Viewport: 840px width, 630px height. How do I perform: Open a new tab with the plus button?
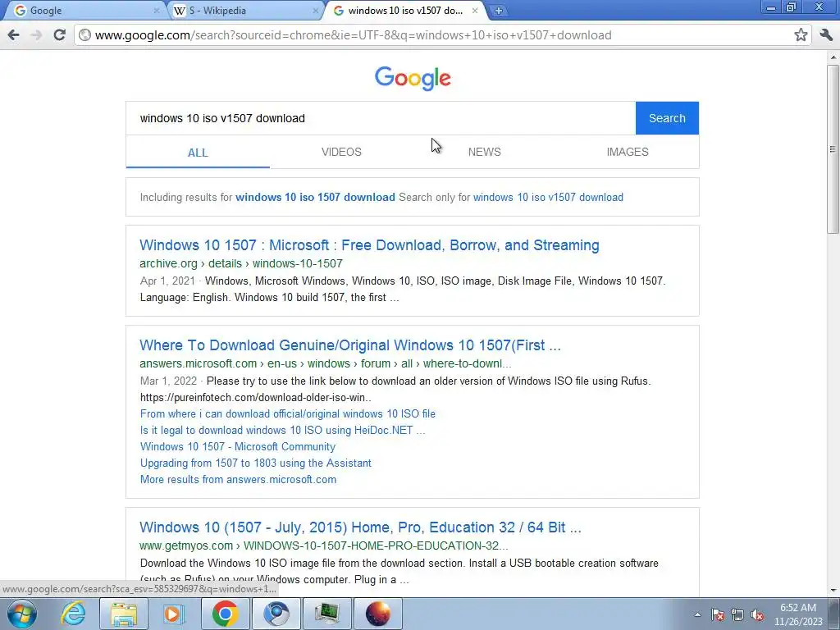(x=498, y=11)
